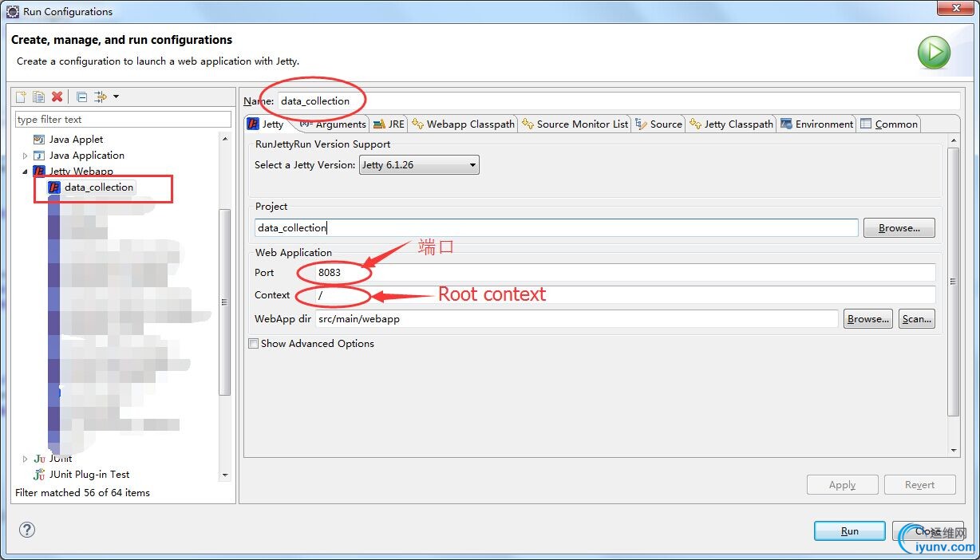This screenshot has width=980, height=560.
Task: Select the data_collection configuration in tree
Action: pyautogui.click(x=91, y=187)
